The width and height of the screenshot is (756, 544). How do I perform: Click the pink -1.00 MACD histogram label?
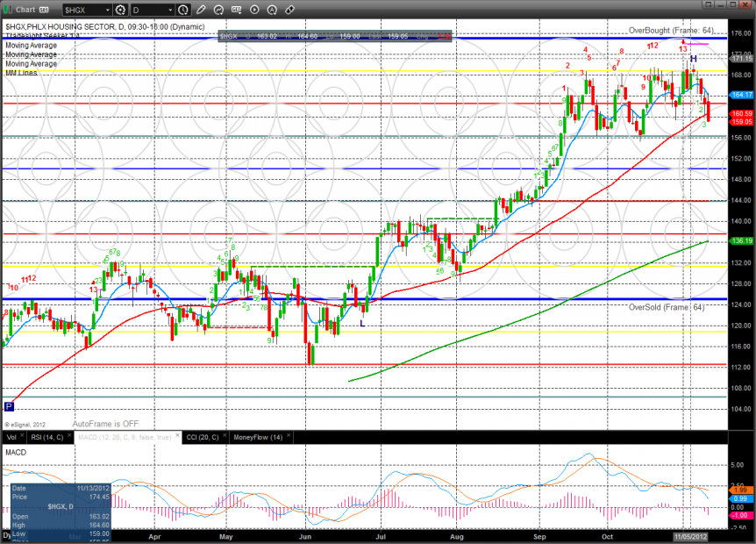(x=740, y=515)
